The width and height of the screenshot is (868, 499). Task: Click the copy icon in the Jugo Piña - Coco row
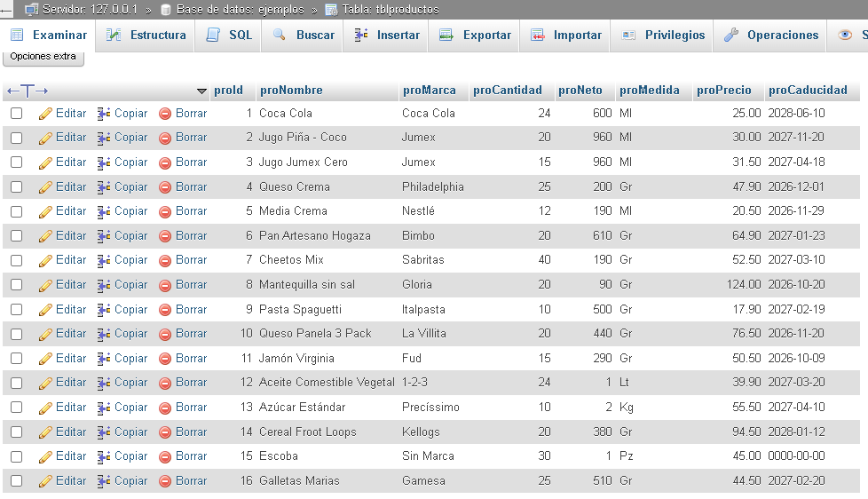tap(104, 138)
